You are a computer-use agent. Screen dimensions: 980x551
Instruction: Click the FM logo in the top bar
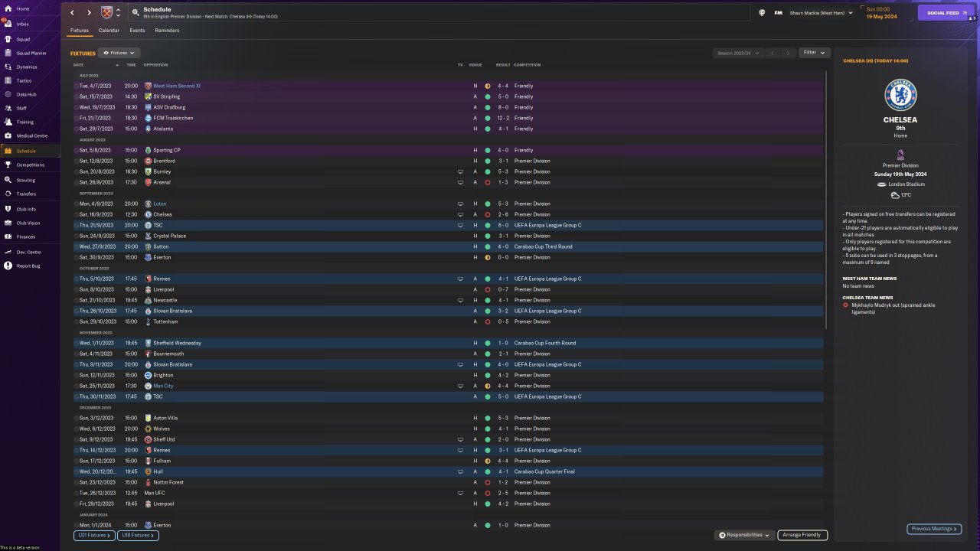[x=779, y=13]
